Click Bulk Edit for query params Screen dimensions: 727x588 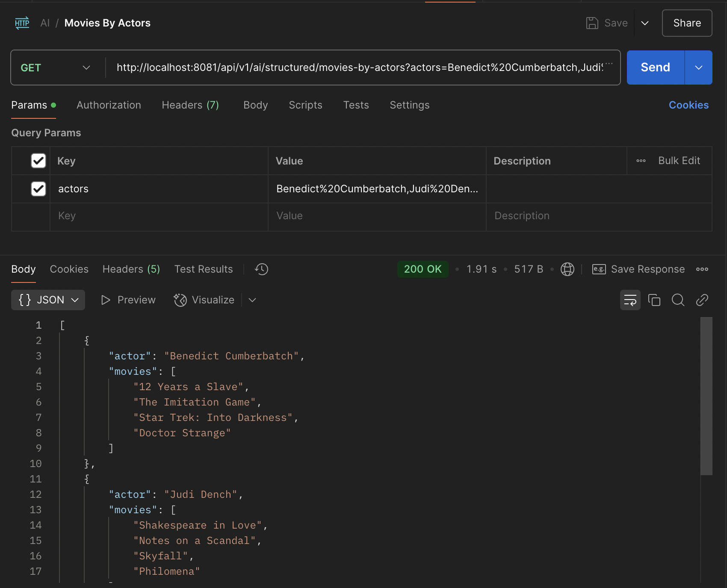pyautogui.click(x=679, y=161)
